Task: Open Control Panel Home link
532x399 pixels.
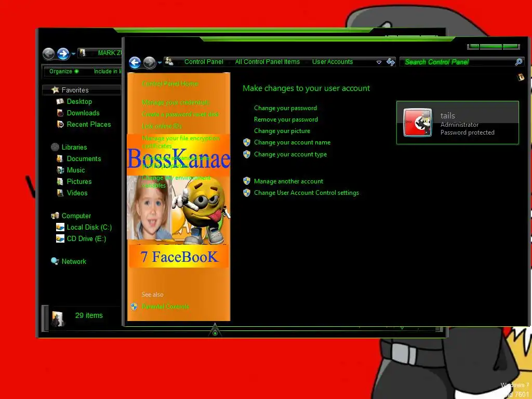Action: point(170,84)
